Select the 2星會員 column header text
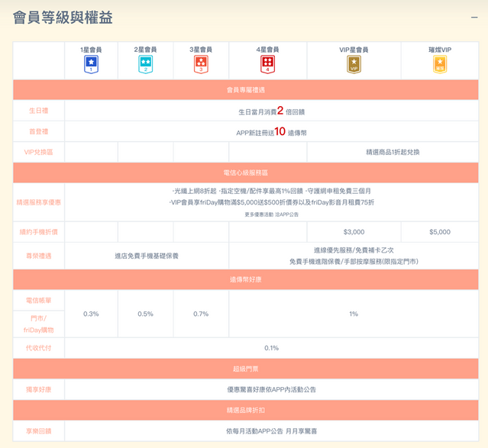The width and height of the screenshot is (488, 448). (145, 50)
